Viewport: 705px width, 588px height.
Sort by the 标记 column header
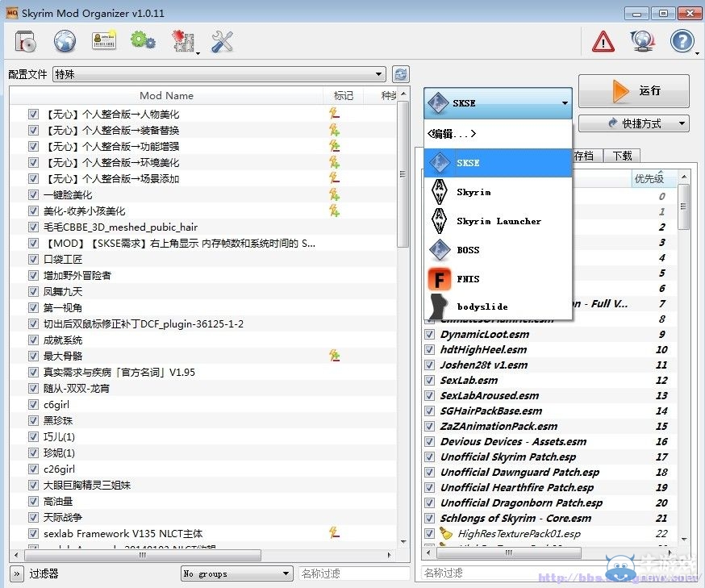click(344, 95)
